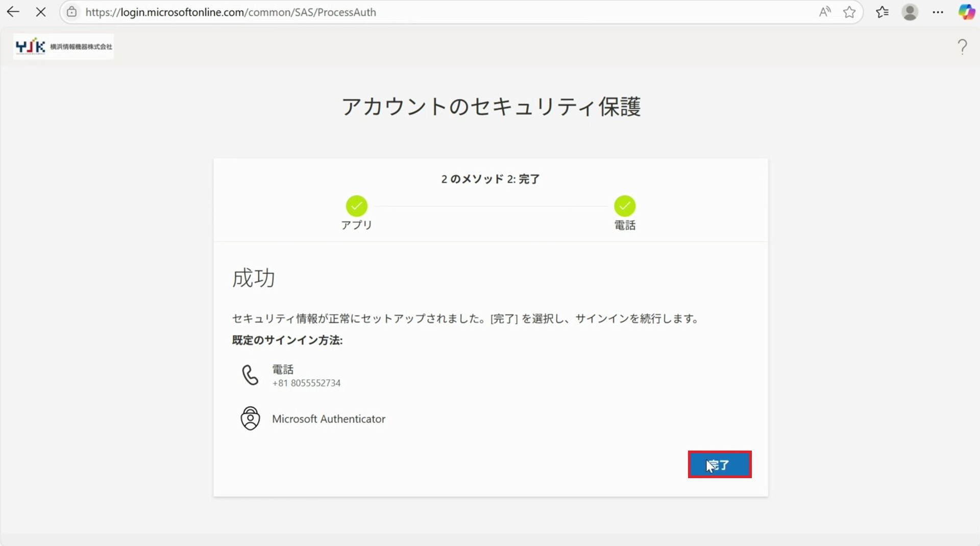
Task: Click the help question mark icon
Action: pos(962,47)
